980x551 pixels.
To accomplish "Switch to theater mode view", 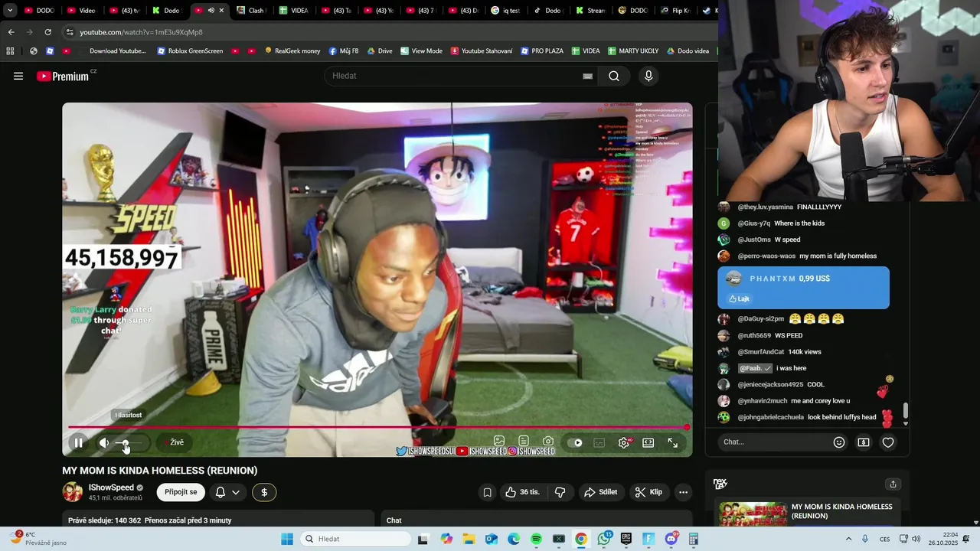I will pos(648,442).
